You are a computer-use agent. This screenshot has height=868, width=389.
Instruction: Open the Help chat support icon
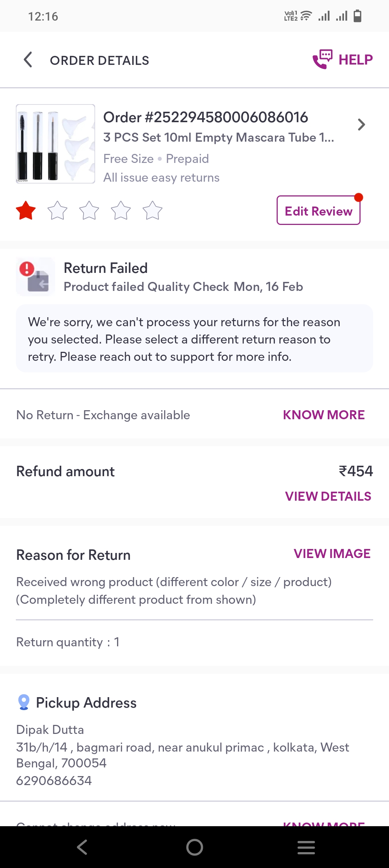pyautogui.click(x=322, y=59)
